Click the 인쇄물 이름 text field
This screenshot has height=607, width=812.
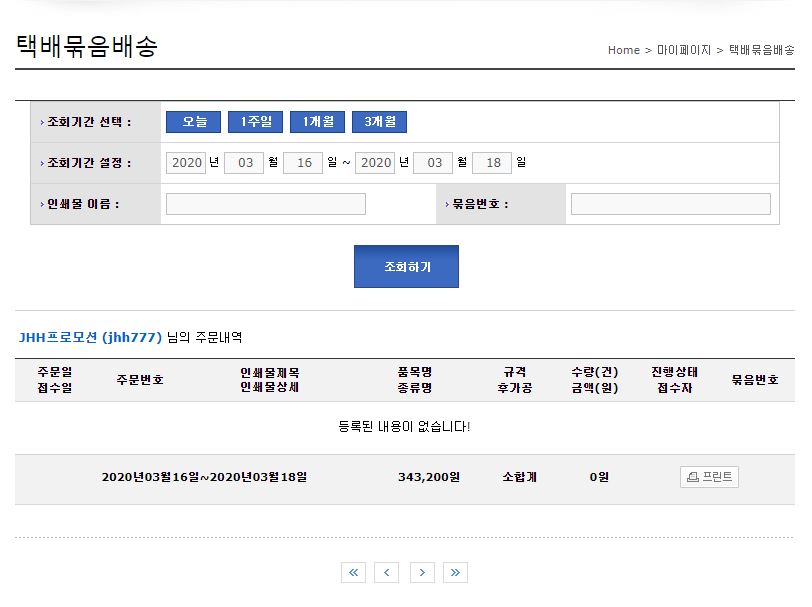pyautogui.click(x=266, y=204)
